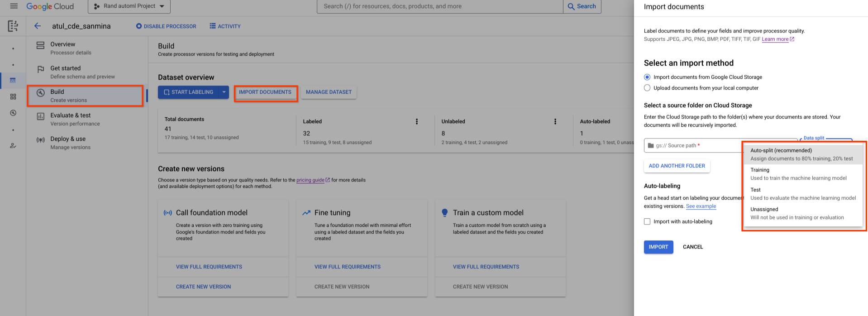Go to Deploy & use section
Viewport: 868px width, 316px height.
[68, 143]
